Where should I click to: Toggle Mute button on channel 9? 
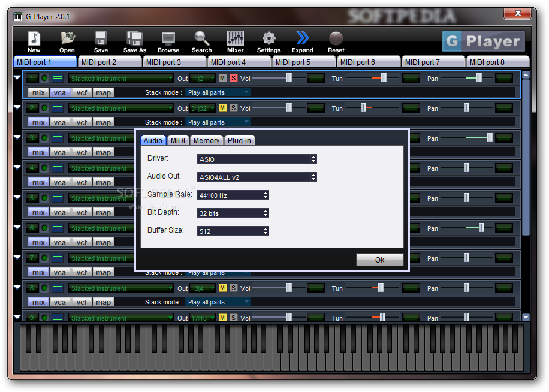(223, 318)
